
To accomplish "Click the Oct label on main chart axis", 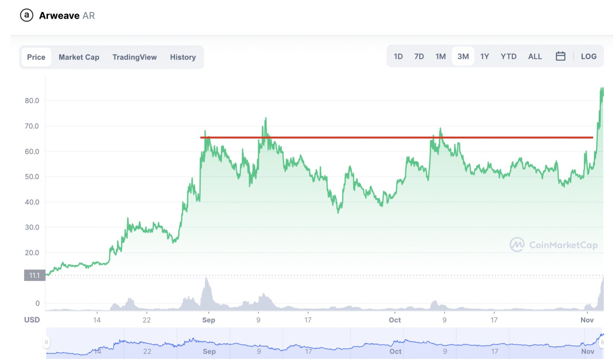I will (395, 320).
